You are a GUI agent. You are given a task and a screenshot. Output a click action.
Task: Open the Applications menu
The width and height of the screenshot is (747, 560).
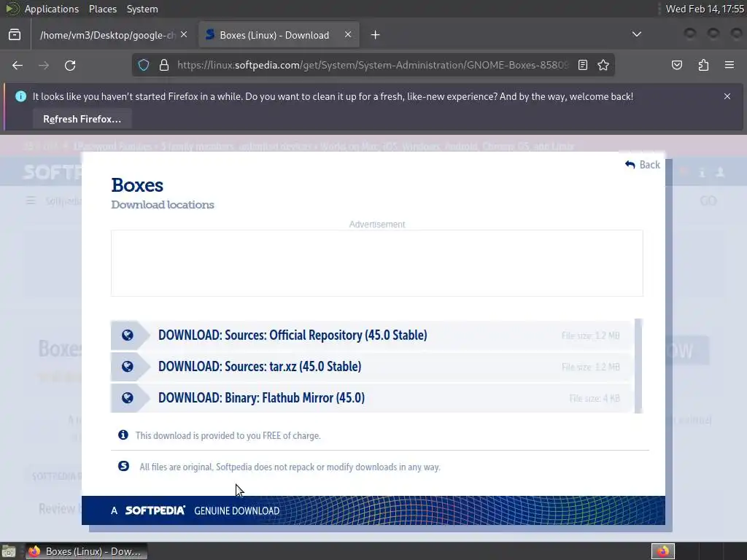[x=52, y=9]
